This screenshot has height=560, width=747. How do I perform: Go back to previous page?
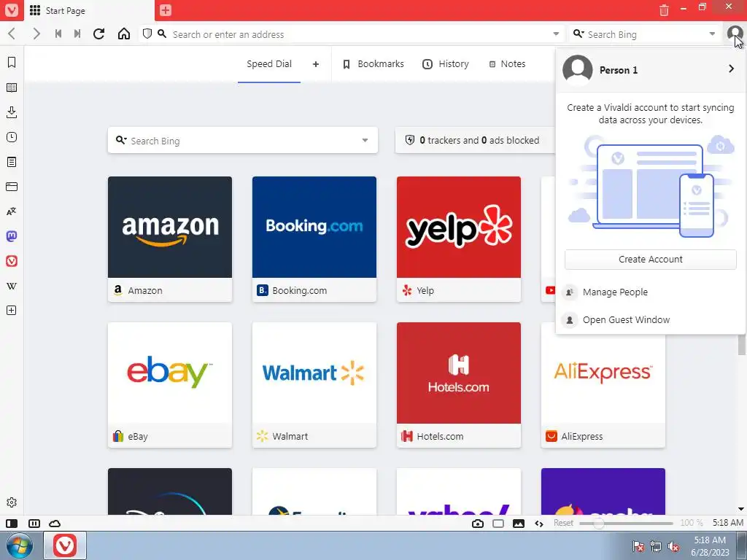[x=12, y=34]
